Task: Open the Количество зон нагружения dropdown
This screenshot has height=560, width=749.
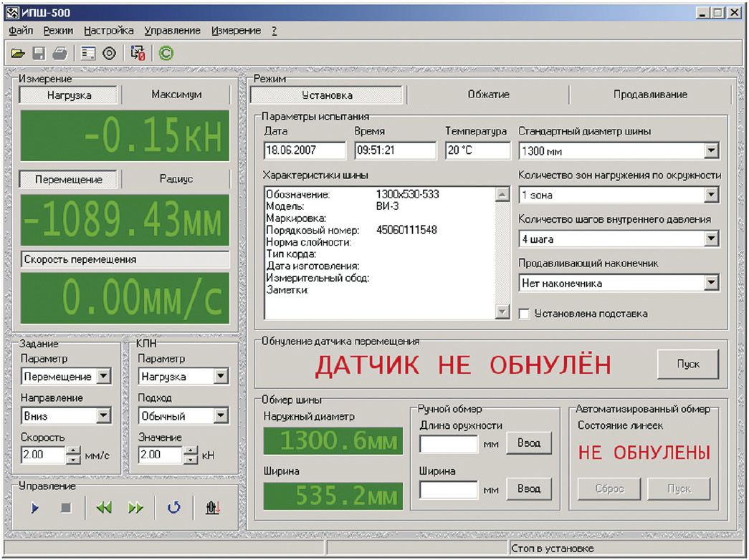Action: point(711,195)
